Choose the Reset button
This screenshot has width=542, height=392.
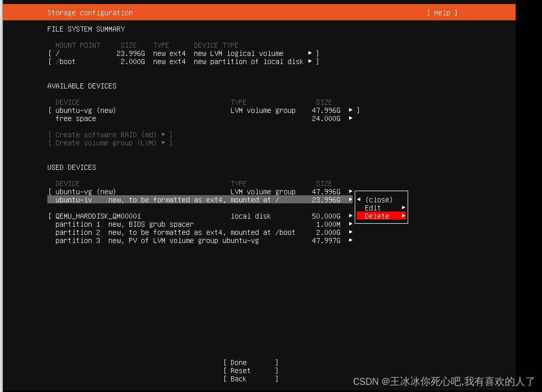coord(250,371)
